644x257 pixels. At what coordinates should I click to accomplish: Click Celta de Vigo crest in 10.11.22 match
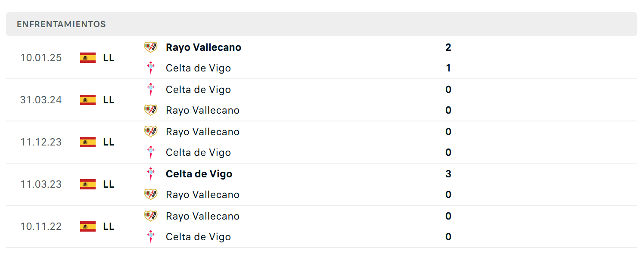point(151,237)
